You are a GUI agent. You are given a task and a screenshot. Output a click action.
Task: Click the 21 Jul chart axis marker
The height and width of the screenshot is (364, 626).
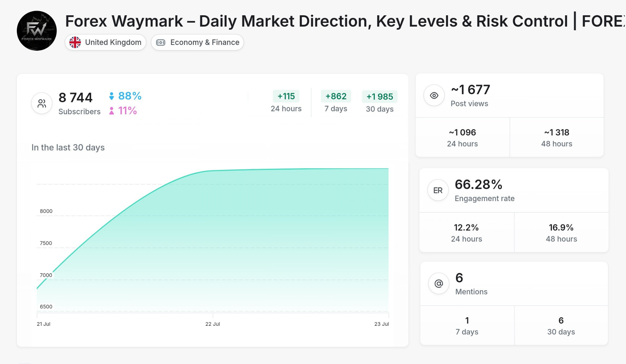(x=44, y=324)
